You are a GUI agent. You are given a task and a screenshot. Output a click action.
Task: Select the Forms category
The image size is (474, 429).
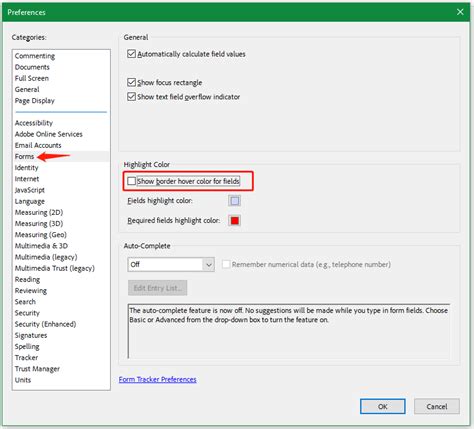pyautogui.click(x=24, y=156)
